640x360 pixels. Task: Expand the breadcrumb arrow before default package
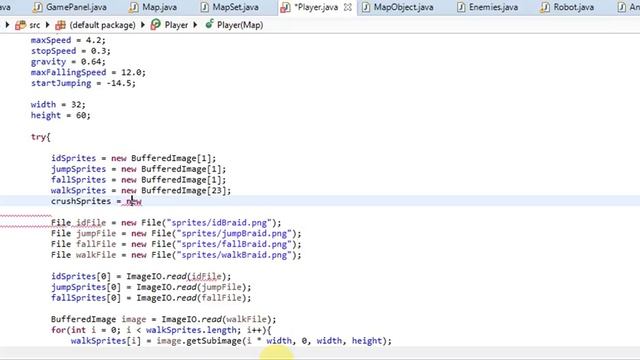tap(47, 25)
